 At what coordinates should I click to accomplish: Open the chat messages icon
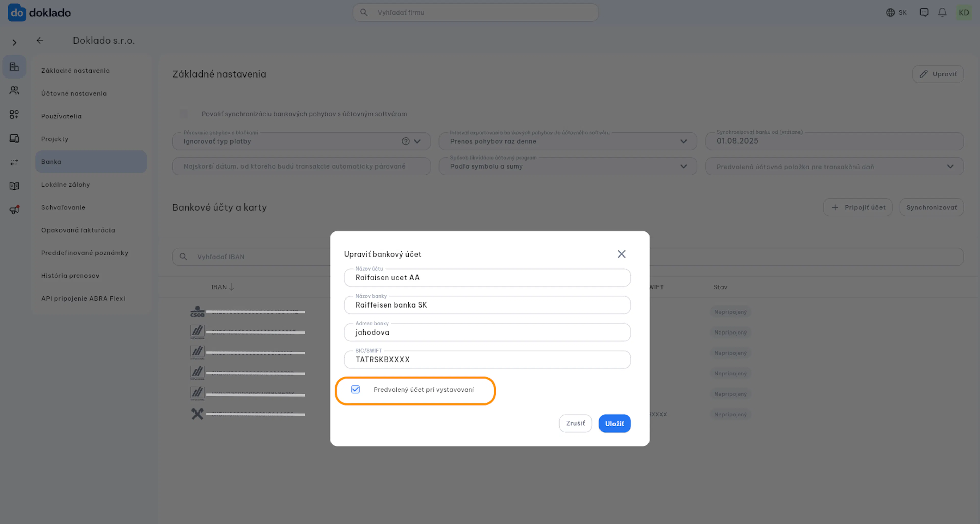(924, 12)
